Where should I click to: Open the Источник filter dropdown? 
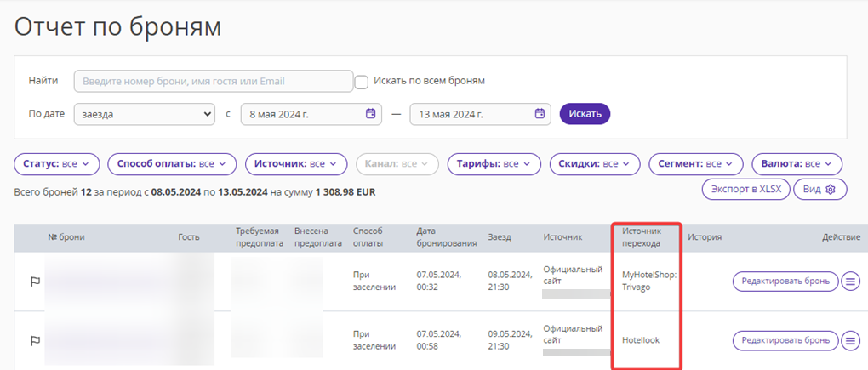[x=296, y=164]
